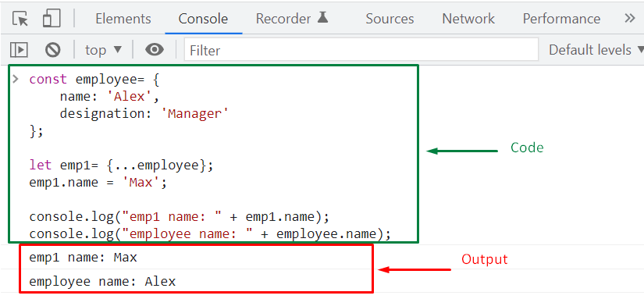Open the Sources tab
Image resolution: width=644 pixels, height=299 pixels.
coord(390,19)
